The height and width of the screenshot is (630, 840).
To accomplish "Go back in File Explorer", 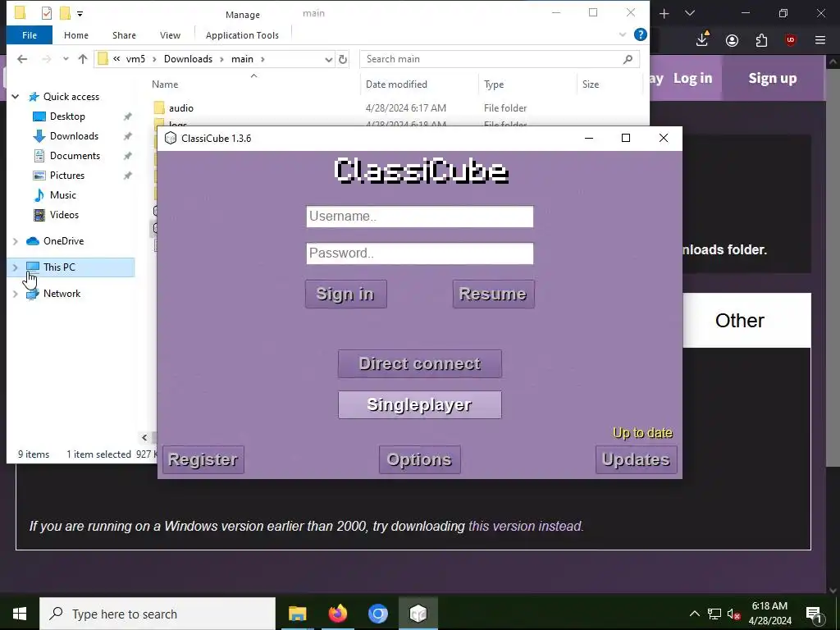I will click(22, 59).
